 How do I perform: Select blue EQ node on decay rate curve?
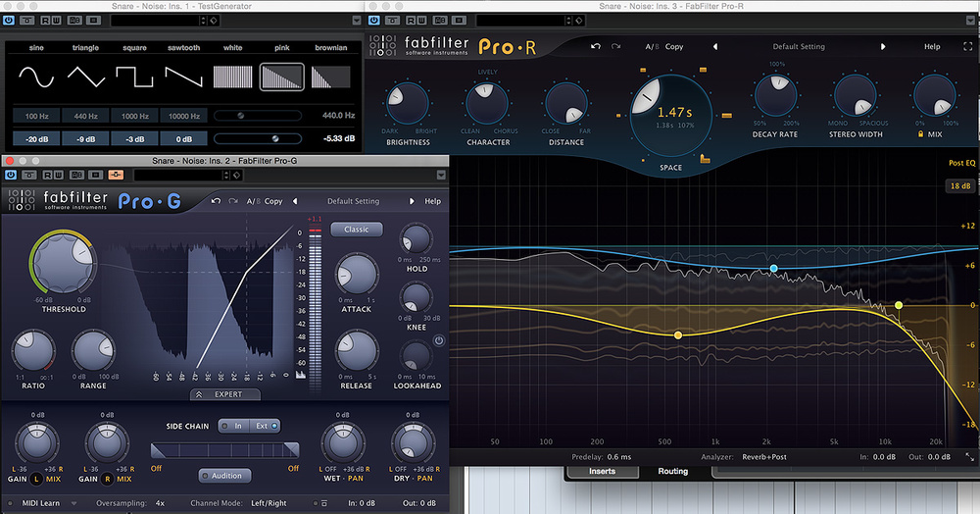click(x=774, y=268)
